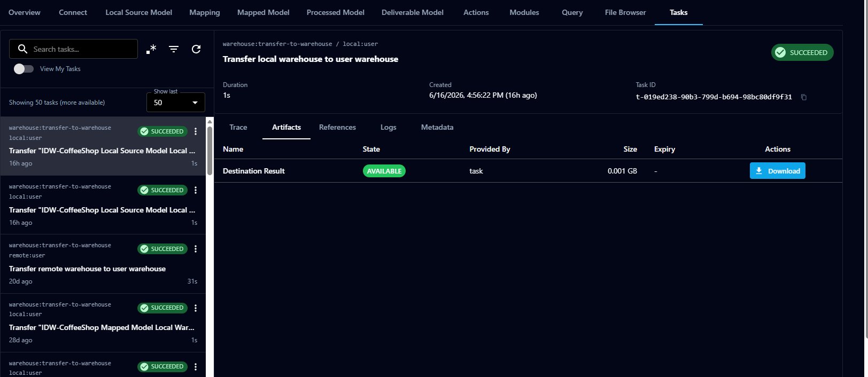Click the 31s duration on remote task
This screenshot has height=377, width=868.
[x=192, y=281]
